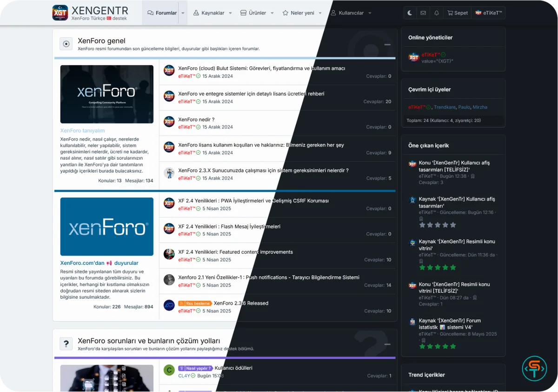This screenshot has height=392, width=558.
Task: Open the CL4Y username link
Action: pos(185,376)
